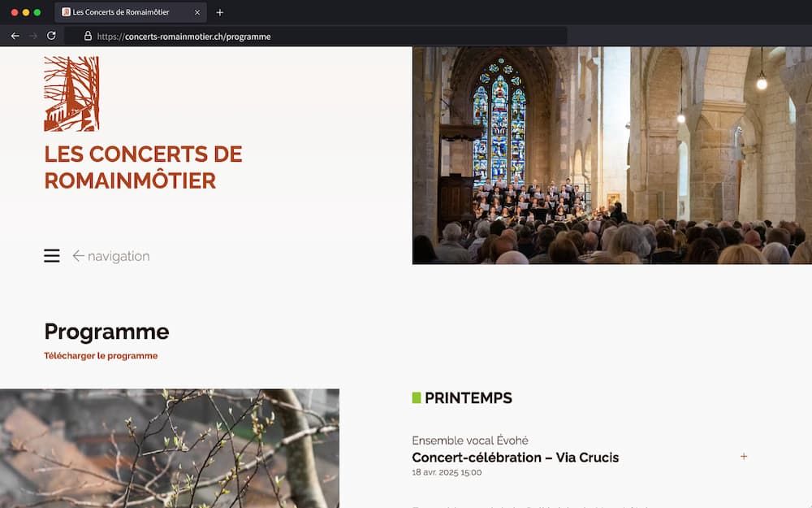Image resolution: width=812 pixels, height=508 pixels.
Task: Click the green square beside PRINTEMPS
Action: click(417, 397)
